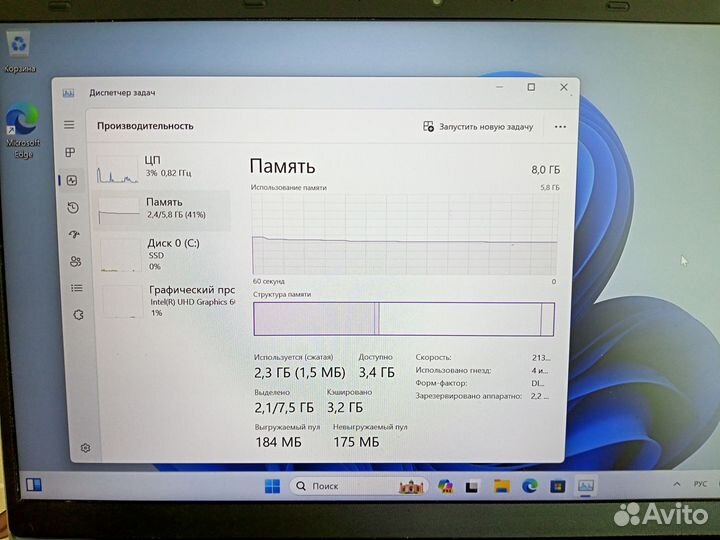Open Microsoft Edge desktop shortcut
Viewport: 720px width, 540px height.
[22, 130]
